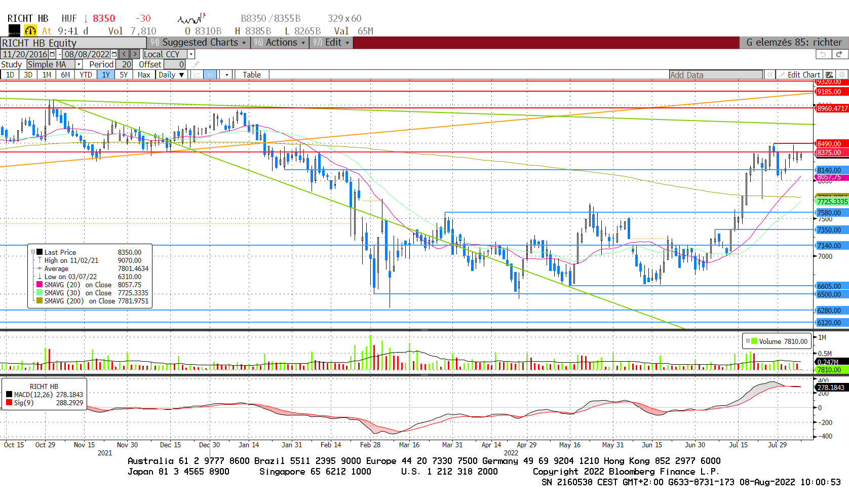Select the 1D range tab
849x504 pixels.
coord(10,75)
